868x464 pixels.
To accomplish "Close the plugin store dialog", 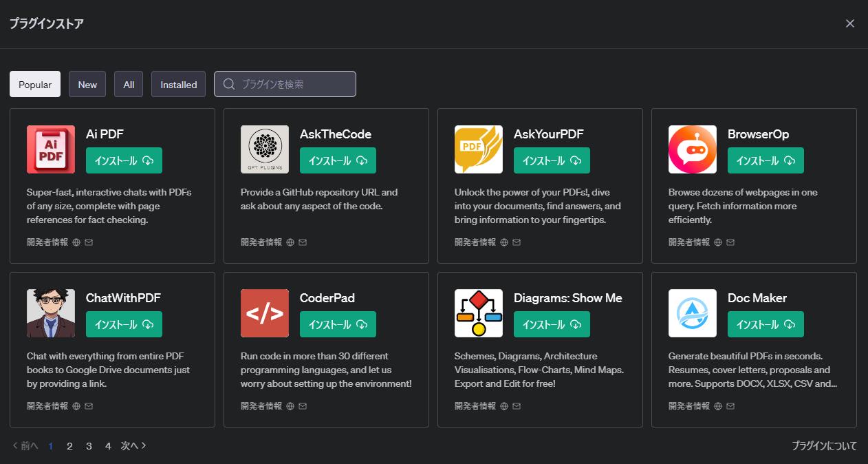I will tap(850, 23).
